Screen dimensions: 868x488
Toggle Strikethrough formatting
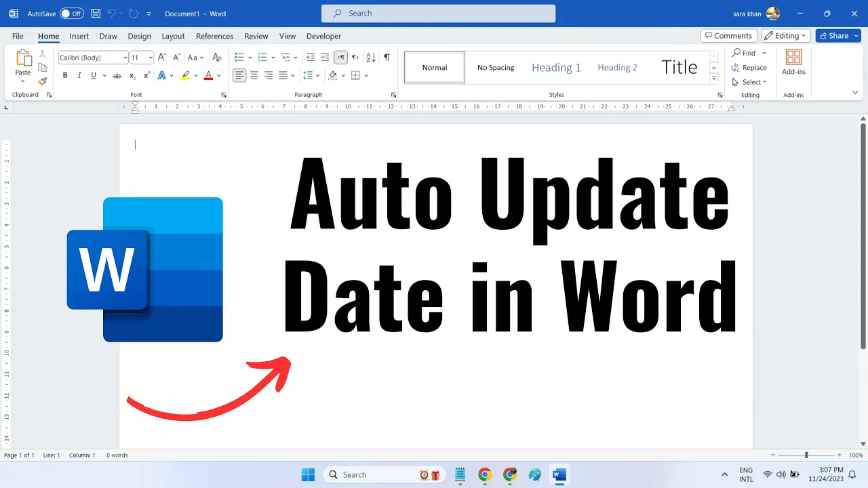coord(117,75)
